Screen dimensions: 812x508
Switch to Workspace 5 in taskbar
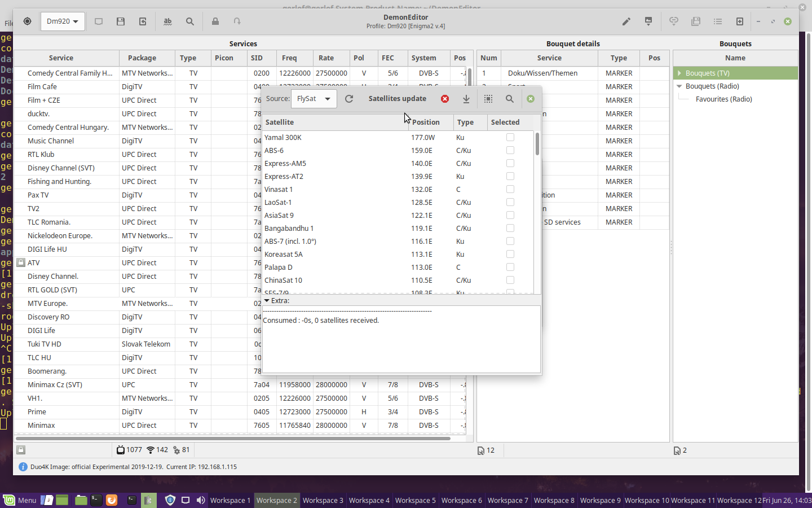(415, 500)
